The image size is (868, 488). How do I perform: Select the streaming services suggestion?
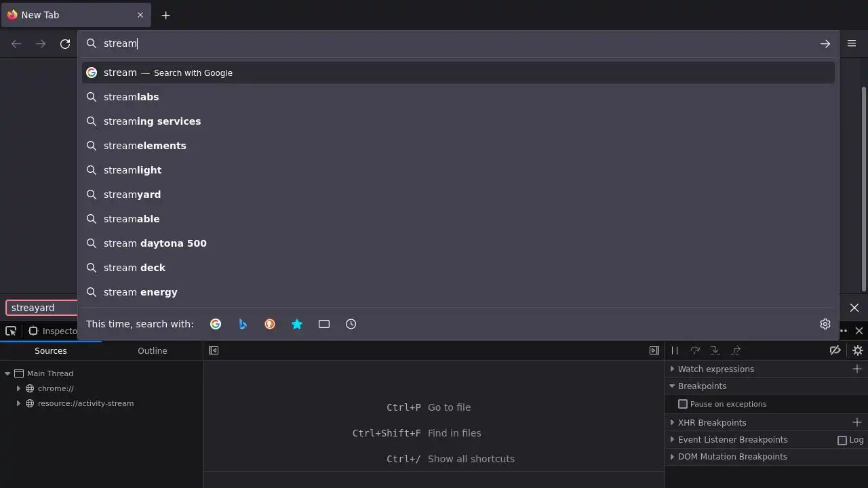(458, 121)
